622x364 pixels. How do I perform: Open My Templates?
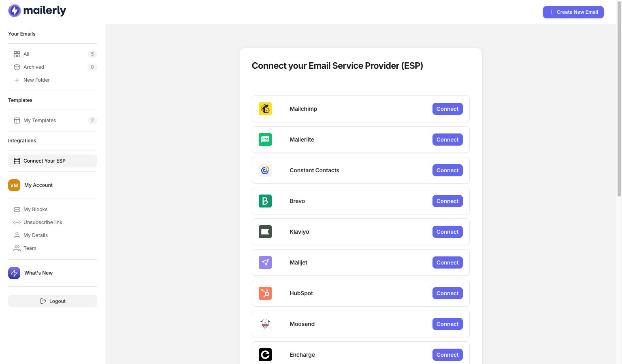pyautogui.click(x=39, y=120)
